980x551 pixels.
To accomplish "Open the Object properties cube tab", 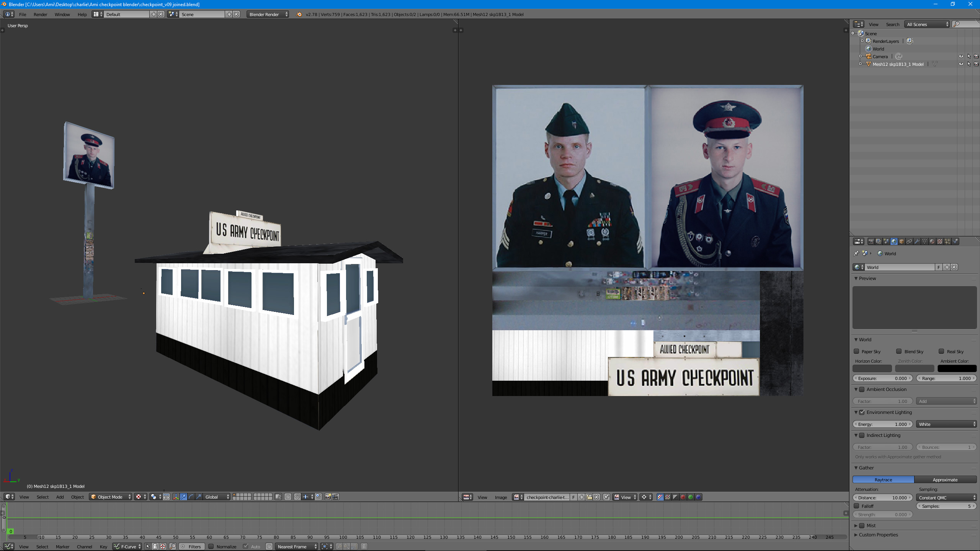I will 902,241.
